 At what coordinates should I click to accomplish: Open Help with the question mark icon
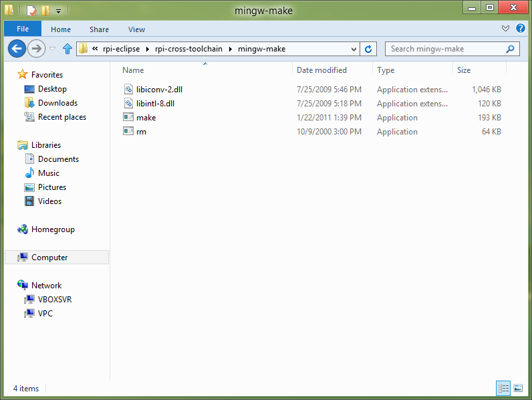tap(520, 28)
